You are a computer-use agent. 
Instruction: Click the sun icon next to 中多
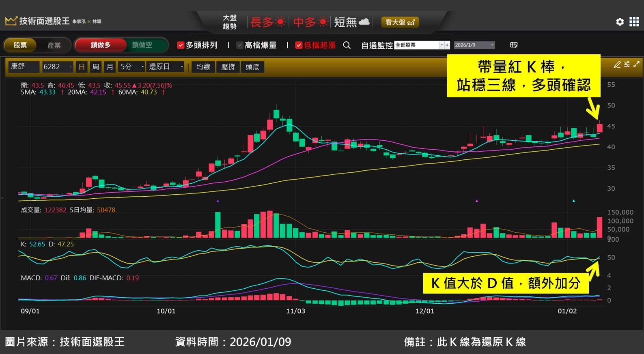click(x=323, y=22)
